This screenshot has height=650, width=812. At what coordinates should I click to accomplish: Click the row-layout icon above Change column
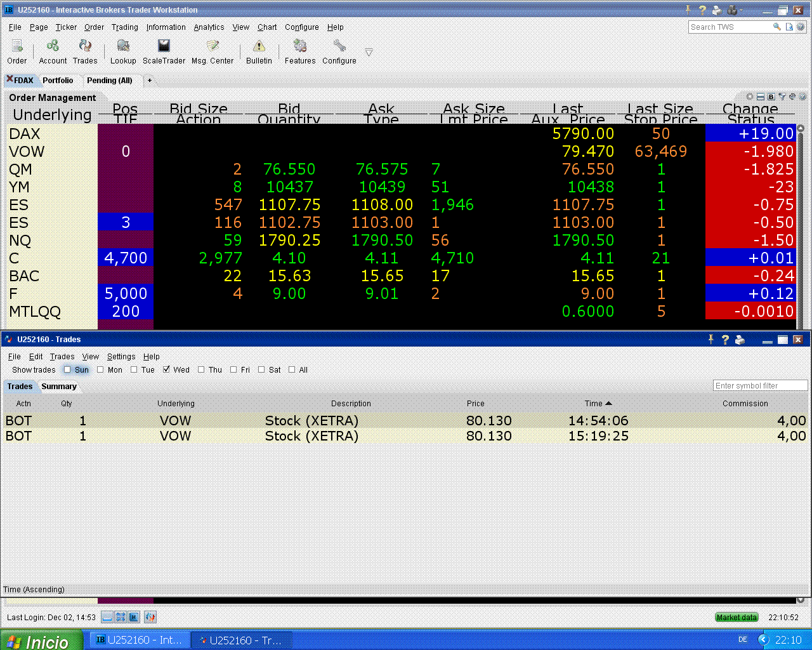(761, 97)
